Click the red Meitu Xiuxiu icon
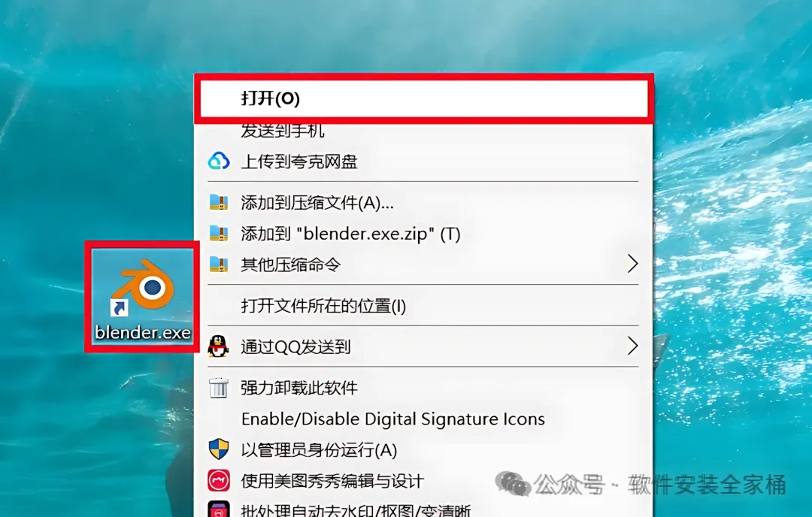 click(219, 481)
